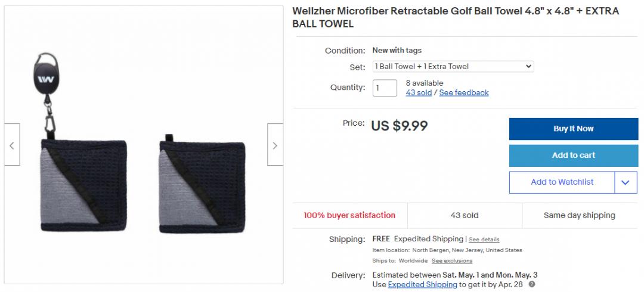Screen dimensions: 644x292
Task: Follow the Expedited Shipping delivery link
Action: tap(422, 285)
